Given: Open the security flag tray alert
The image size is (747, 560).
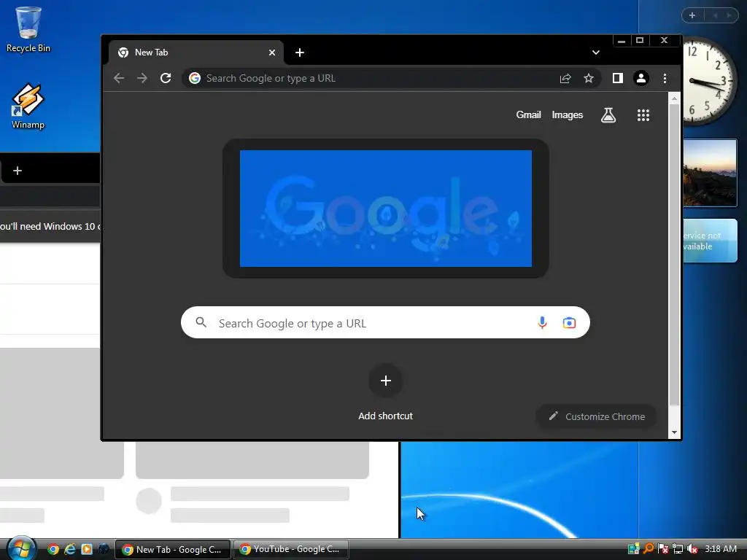Looking at the screenshot, I should point(662,548).
